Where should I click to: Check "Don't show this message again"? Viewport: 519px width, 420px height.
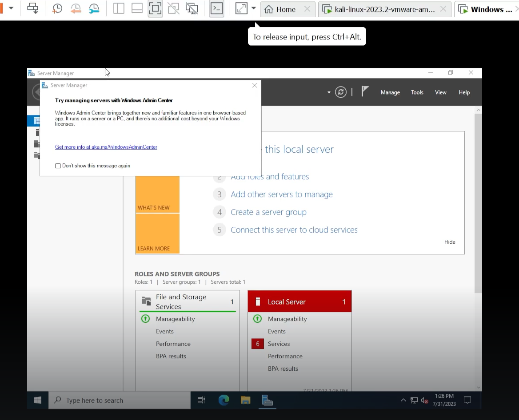point(58,166)
